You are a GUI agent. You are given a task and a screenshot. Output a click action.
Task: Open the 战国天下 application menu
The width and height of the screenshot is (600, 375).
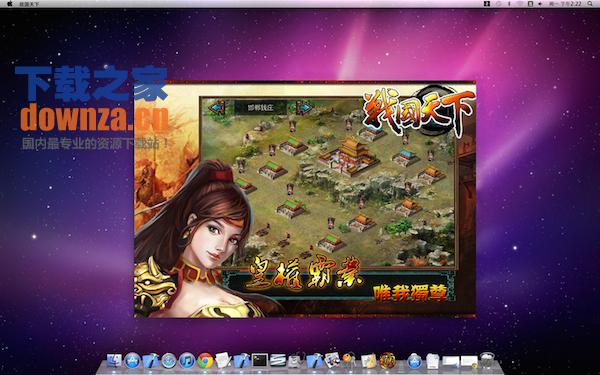pyautogui.click(x=29, y=4)
